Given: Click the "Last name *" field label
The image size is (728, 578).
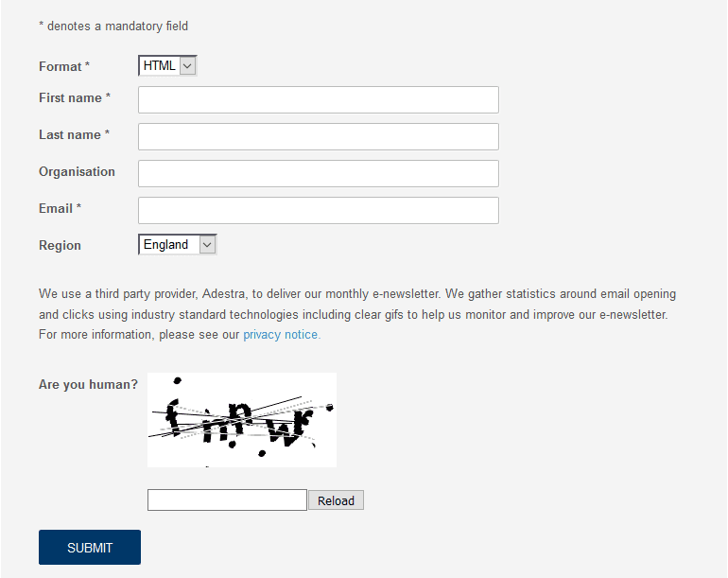Looking at the screenshot, I should tap(75, 134).
